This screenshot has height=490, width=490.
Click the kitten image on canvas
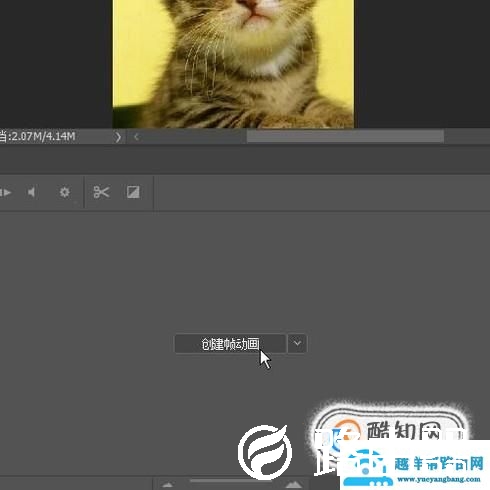coord(233,64)
